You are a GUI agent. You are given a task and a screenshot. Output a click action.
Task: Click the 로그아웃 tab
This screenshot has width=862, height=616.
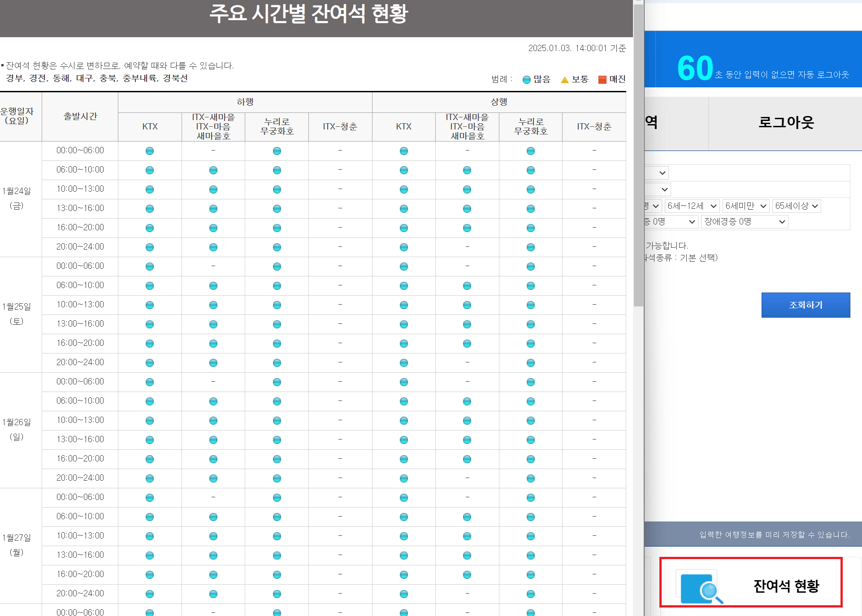(x=785, y=123)
